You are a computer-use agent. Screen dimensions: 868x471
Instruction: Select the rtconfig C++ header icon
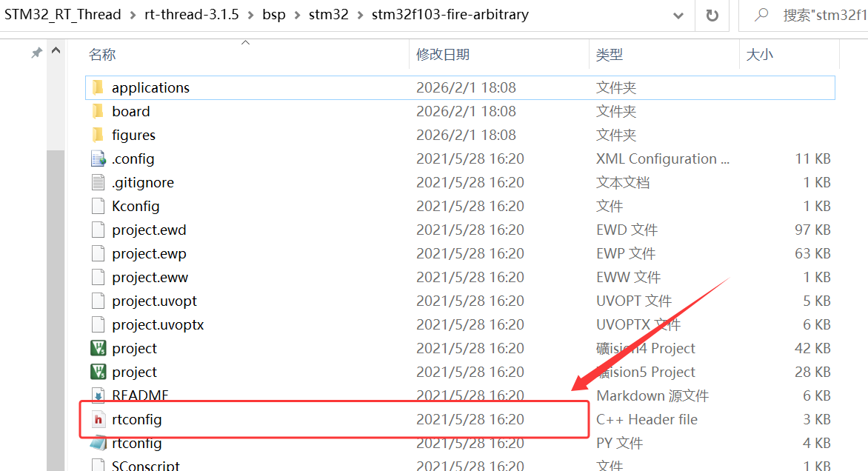[98, 419]
